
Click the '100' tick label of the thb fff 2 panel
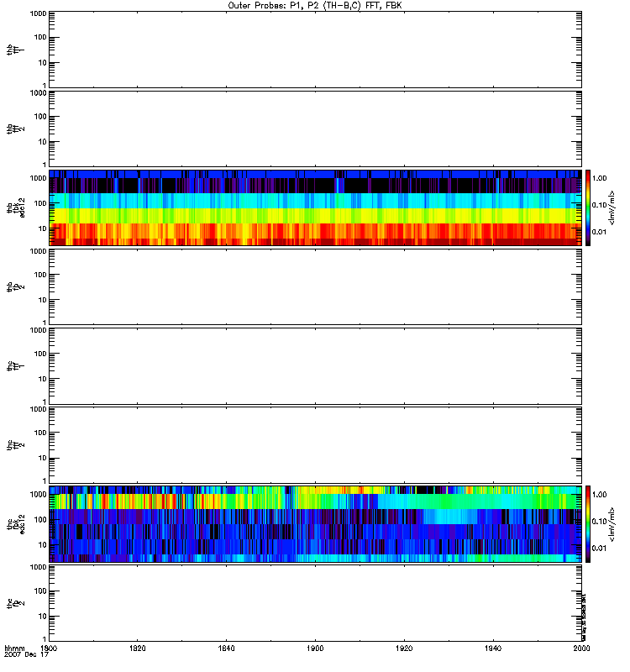pyautogui.click(x=40, y=117)
